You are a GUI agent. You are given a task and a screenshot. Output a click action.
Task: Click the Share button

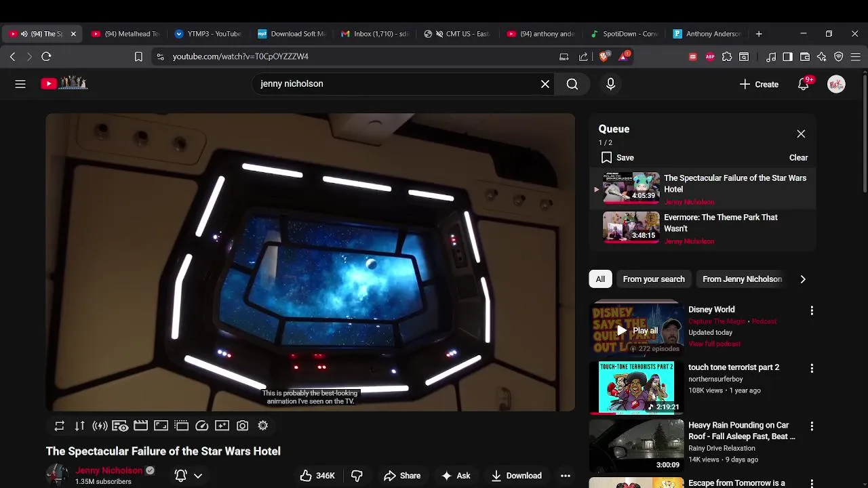pos(402,476)
